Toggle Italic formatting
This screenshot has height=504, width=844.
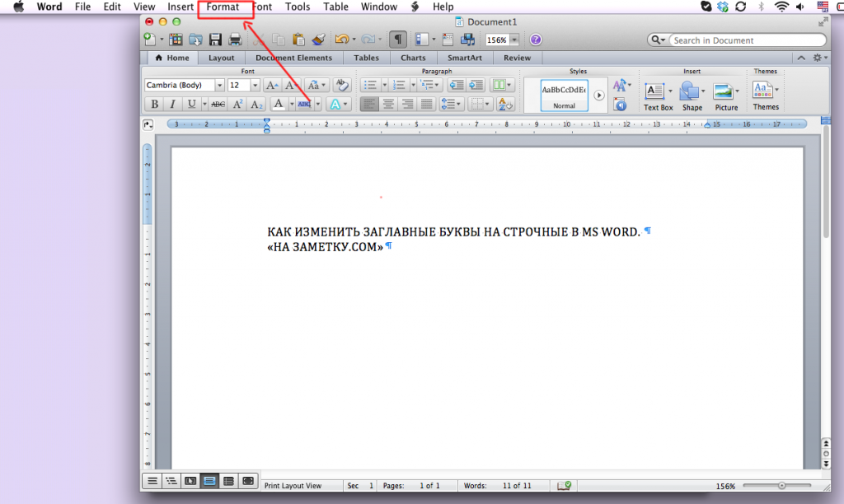[x=172, y=105]
